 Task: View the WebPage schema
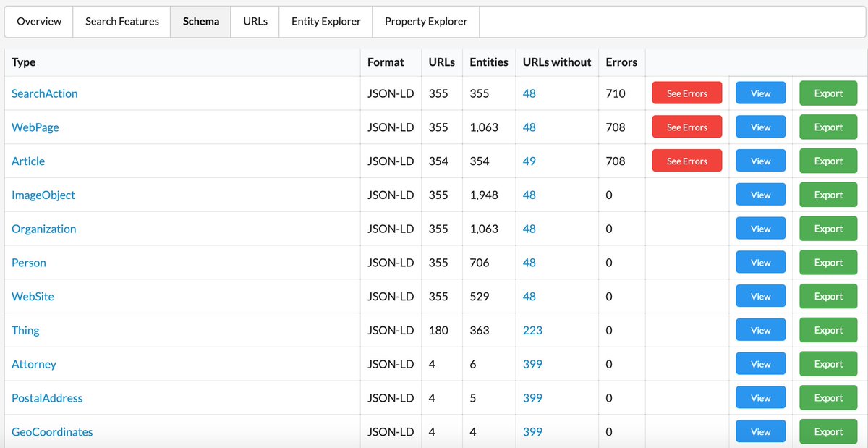pyautogui.click(x=761, y=127)
